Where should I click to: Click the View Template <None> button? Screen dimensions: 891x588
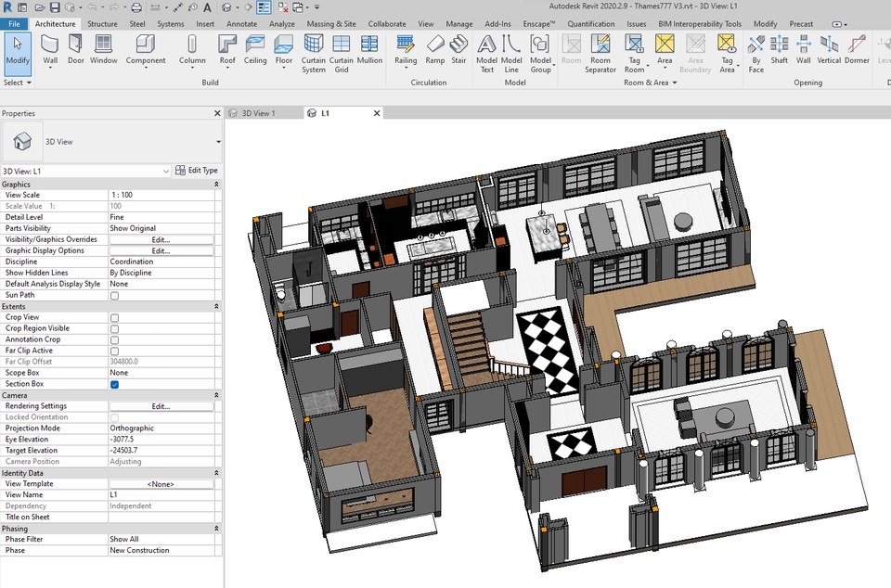pos(161,484)
